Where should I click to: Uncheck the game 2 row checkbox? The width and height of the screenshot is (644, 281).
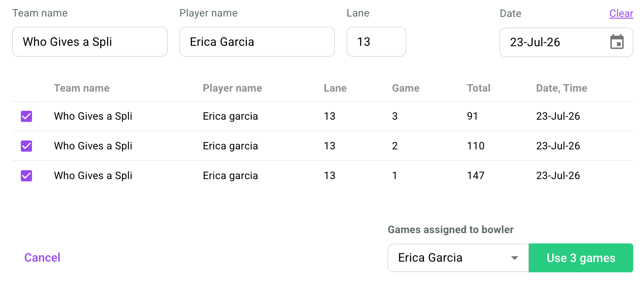coord(26,146)
